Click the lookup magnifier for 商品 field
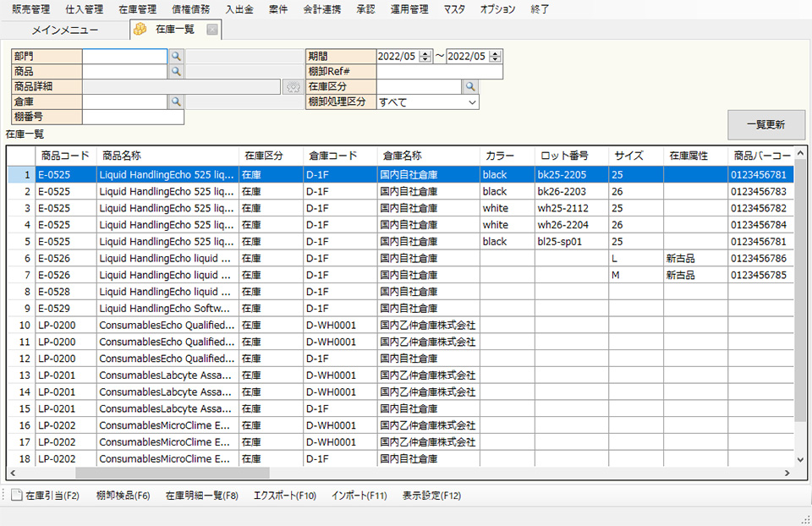Viewport: 812px width, 526px height. pos(176,72)
